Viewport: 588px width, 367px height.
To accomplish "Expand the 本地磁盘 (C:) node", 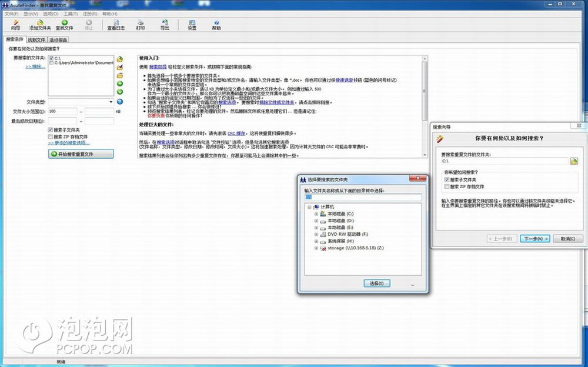I will pos(316,214).
